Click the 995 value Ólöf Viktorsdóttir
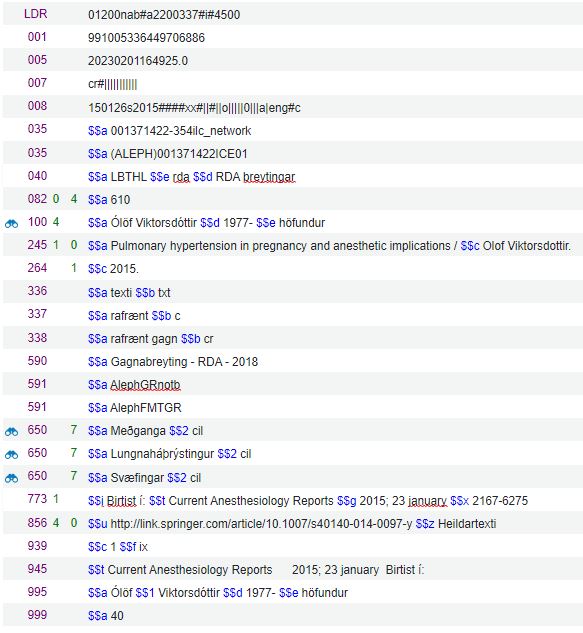 (165, 593)
